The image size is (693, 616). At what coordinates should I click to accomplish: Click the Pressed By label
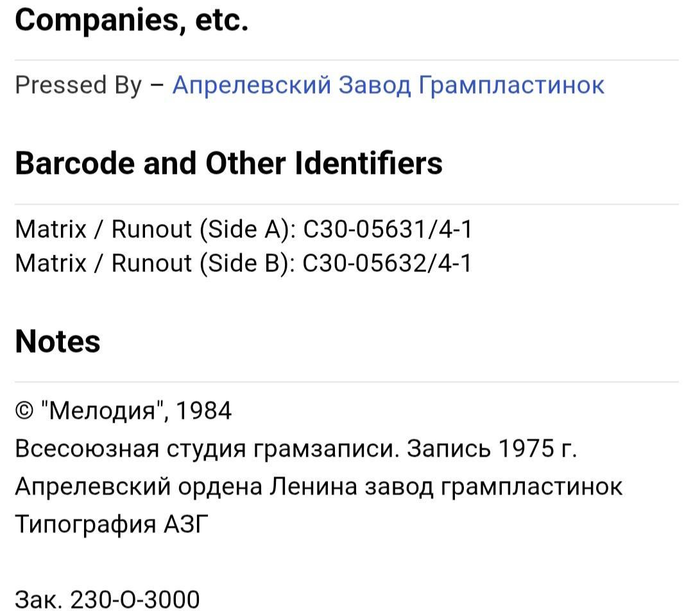click(x=78, y=85)
